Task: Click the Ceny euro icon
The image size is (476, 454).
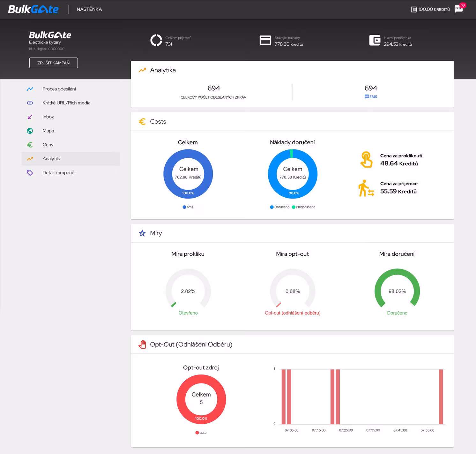Action: click(x=30, y=145)
